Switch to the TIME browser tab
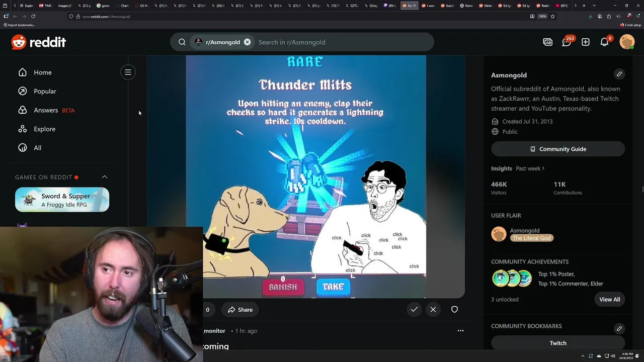644x362 pixels. pos(46,6)
